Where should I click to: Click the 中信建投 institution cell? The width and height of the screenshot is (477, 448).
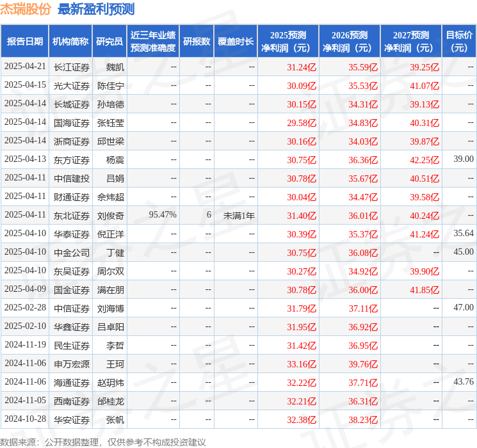[x=72, y=179]
